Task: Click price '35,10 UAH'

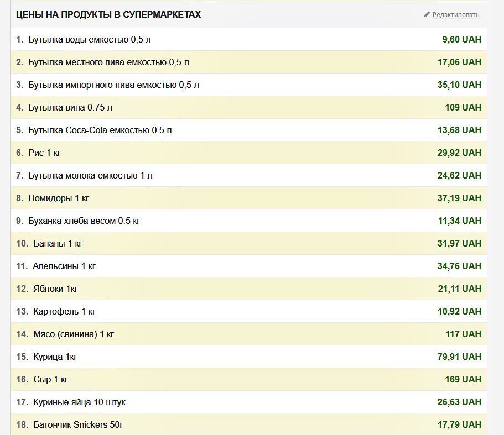Action: pos(459,85)
